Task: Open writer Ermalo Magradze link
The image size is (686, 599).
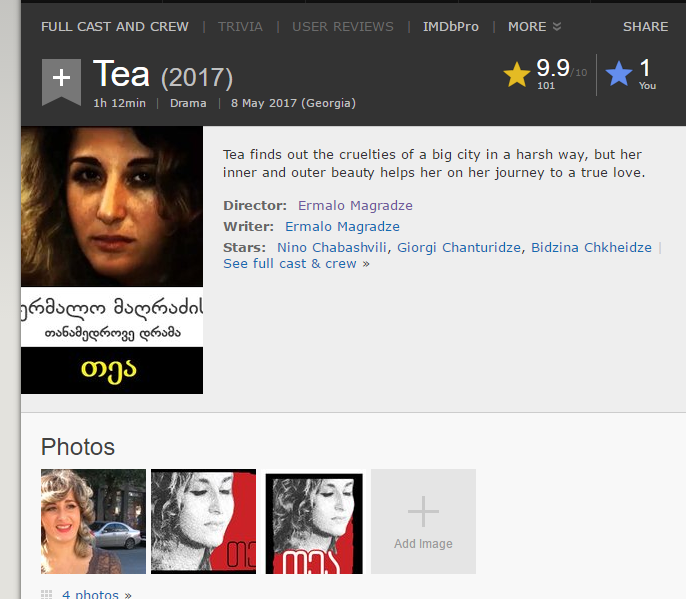Action: tap(342, 226)
